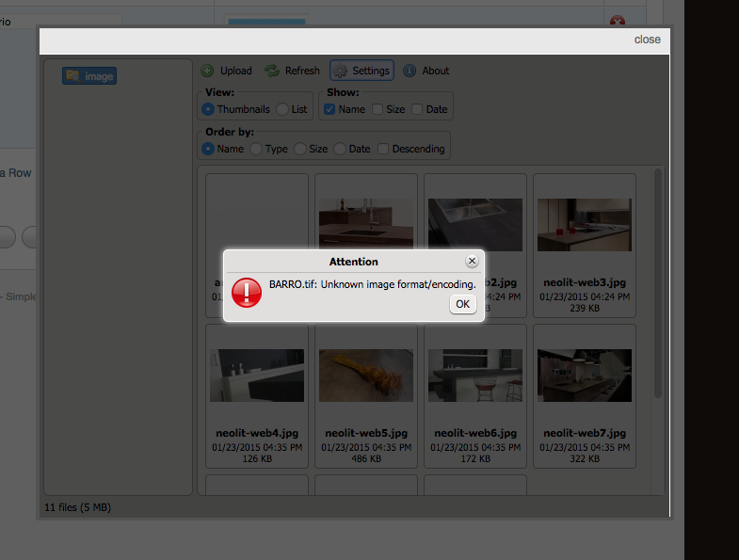Click the Upload green plus icon
739x560 pixels.
click(207, 71)
